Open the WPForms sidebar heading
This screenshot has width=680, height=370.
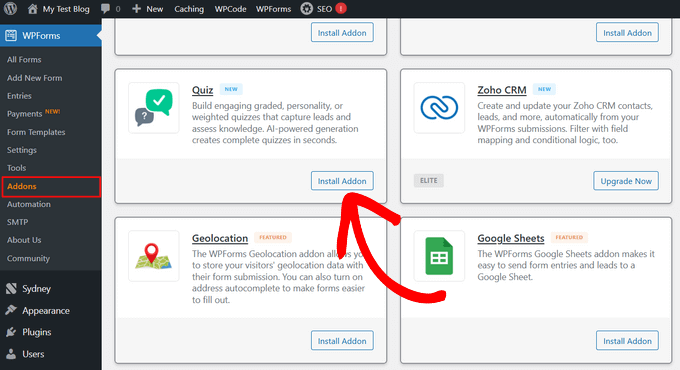pyautogui.click(x=41, y=36)
